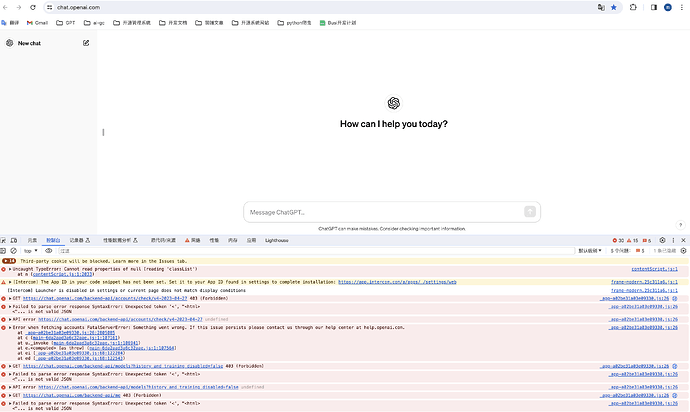The width and height of the screenshot is (690, 412).
Task: Click the red error count 30 badge
Action: point(618,240)
